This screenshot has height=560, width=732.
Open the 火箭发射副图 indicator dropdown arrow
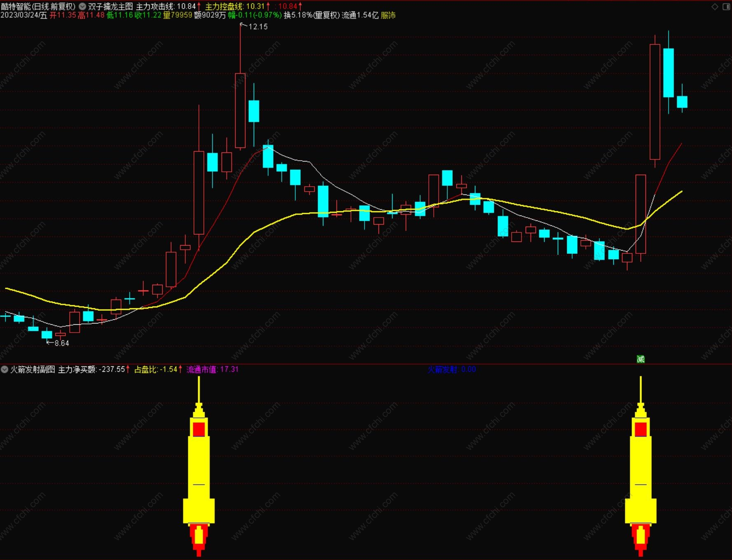click(5, 370)
